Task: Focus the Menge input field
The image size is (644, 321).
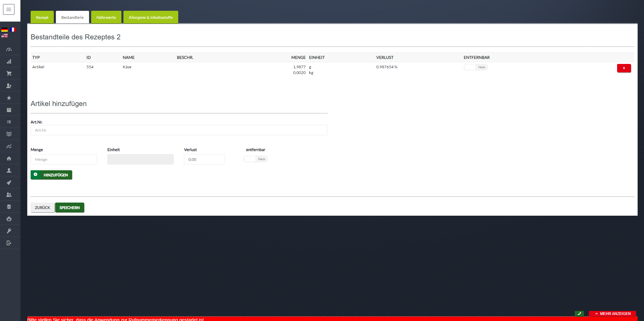Action: [64, 159]
